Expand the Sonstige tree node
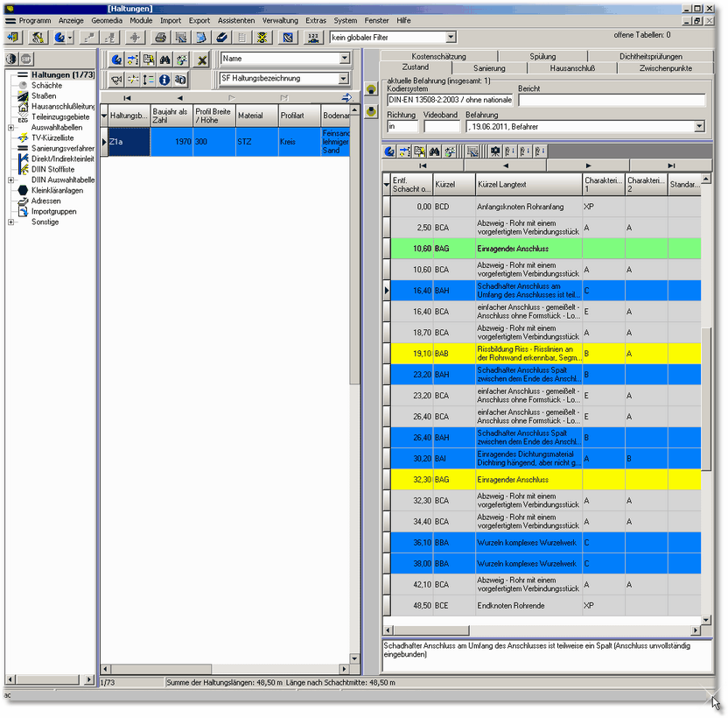This screenshot has width=728, height=718. [x=10, y=222]
